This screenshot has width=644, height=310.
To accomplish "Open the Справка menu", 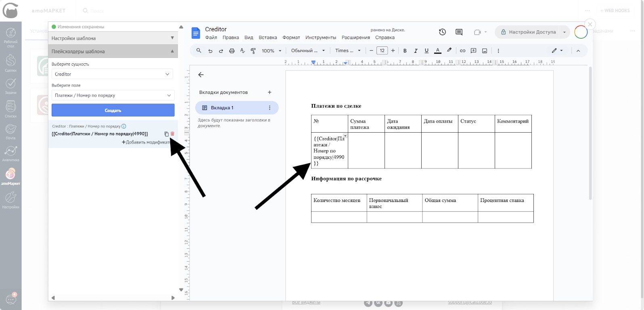I will pyautogui.click(x=385, y=37).
